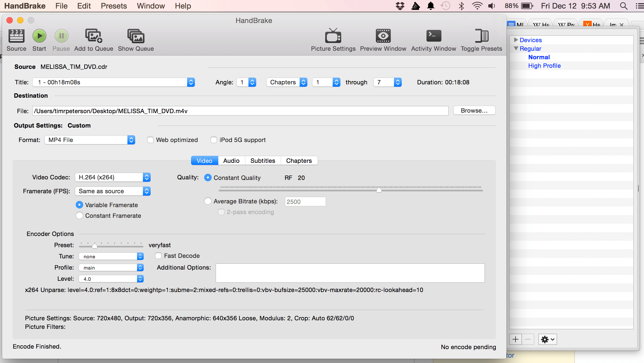Open the Presets menu

coord(114,6)
